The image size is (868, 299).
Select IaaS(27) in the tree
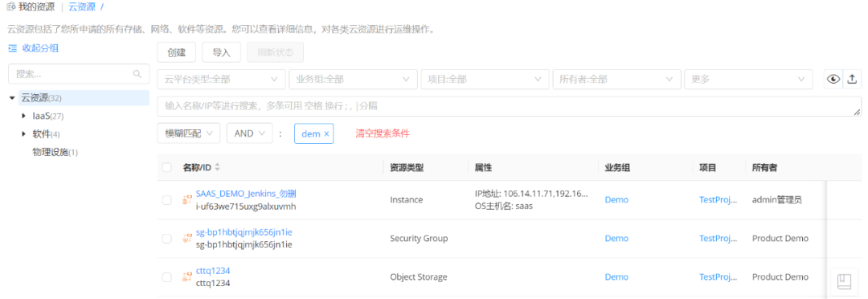pos(49,117)
